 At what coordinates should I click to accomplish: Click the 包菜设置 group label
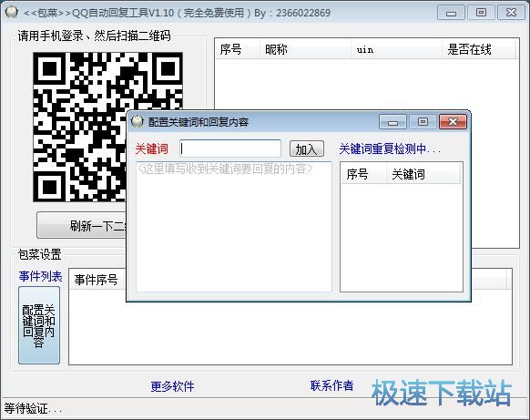tap(39, 254)
